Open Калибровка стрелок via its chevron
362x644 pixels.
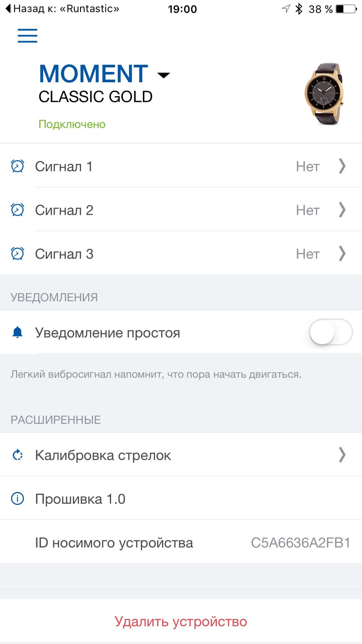click(x=342, y=455)
